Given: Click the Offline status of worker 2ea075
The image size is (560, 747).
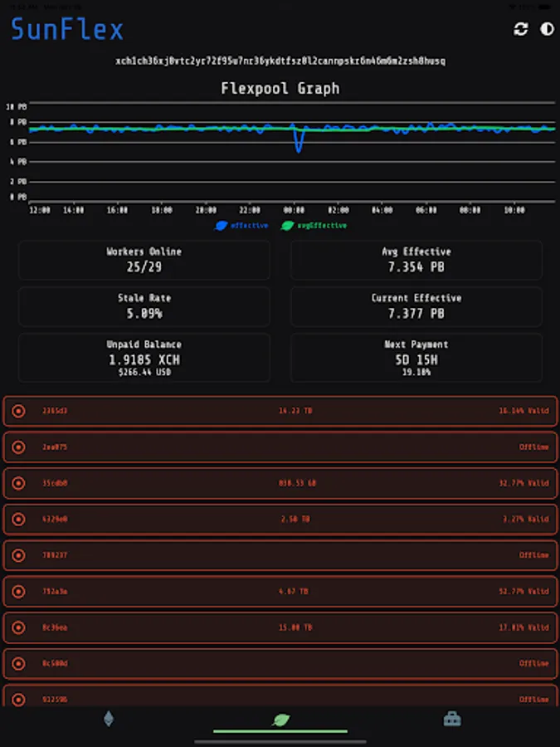Looking at the screenshot, I should point(533,447).
